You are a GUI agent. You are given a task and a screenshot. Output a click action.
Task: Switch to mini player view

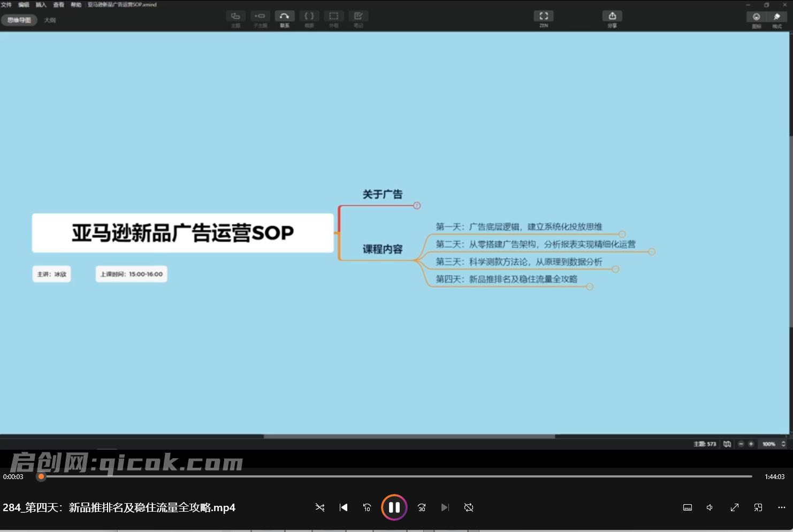tap(758, 507)
